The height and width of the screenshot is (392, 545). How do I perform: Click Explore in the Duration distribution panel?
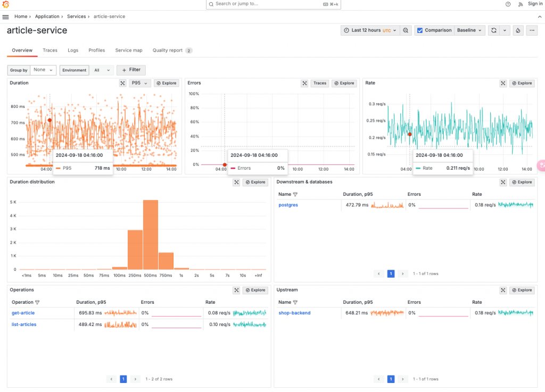(255, 182)
